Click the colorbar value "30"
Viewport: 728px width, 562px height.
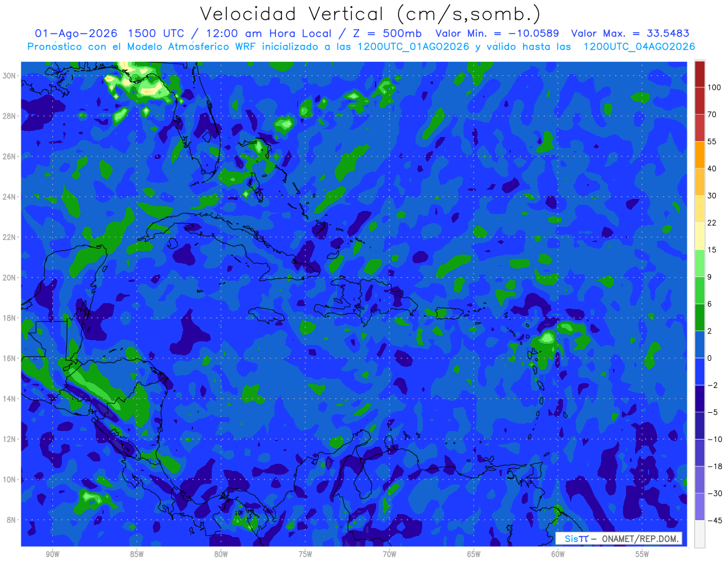[x=712, y=195]
